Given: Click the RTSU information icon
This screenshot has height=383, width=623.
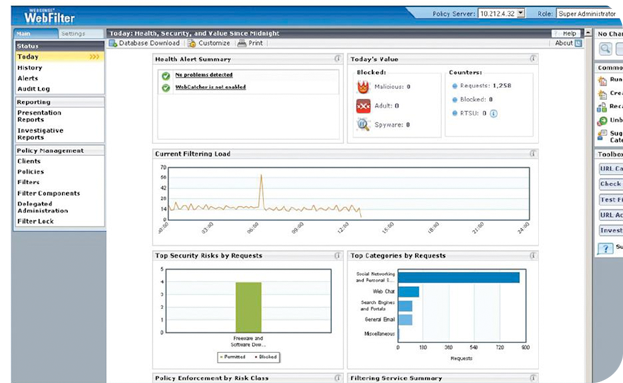Looking at the screenshot, I should [493, 114].
